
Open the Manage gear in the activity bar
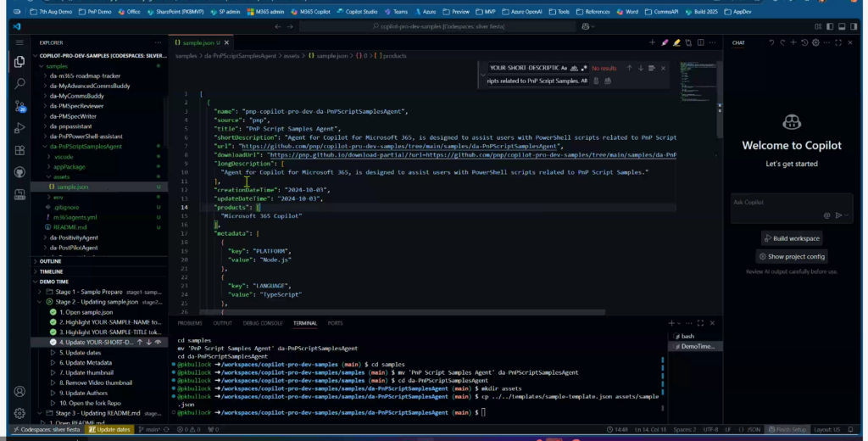pyautogui.click(x=19, y=413)
